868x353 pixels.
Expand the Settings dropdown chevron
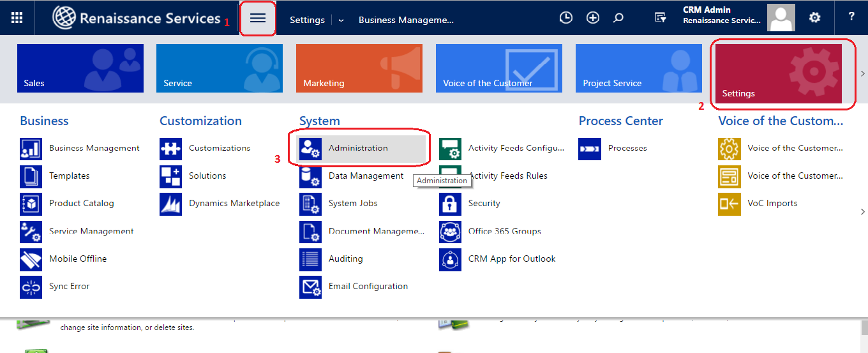point(341,20)
